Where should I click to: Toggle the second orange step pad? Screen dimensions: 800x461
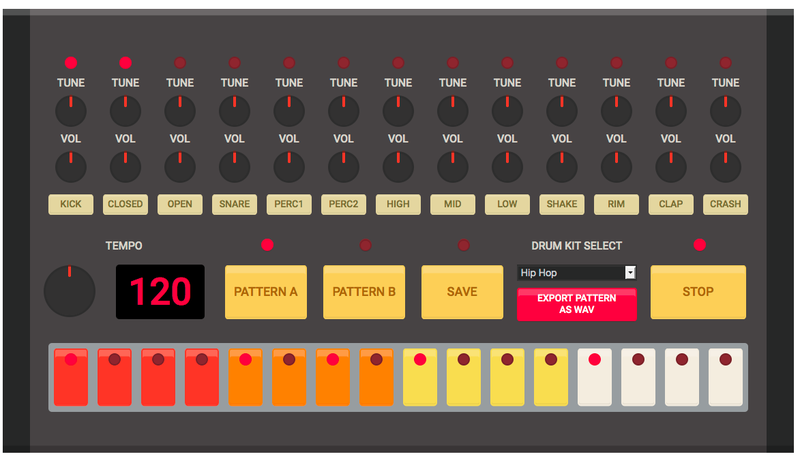[x=289, y=377]
